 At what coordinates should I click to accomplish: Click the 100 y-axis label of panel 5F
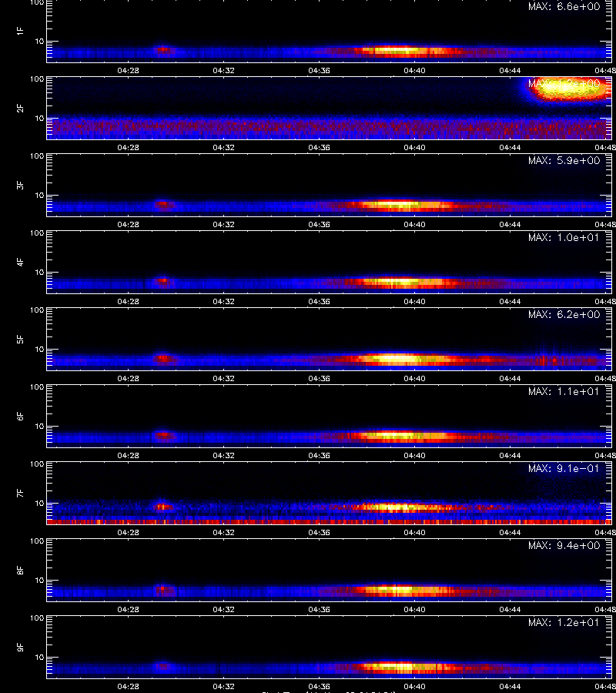coord(37,310)
